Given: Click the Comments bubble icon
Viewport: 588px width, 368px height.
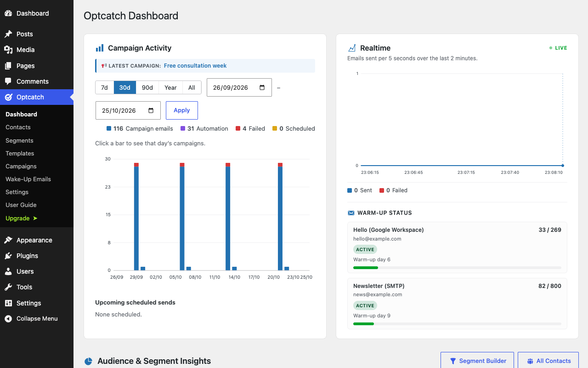Looking at the screenshot, I should pyautogui.click(x=8, y=81).
